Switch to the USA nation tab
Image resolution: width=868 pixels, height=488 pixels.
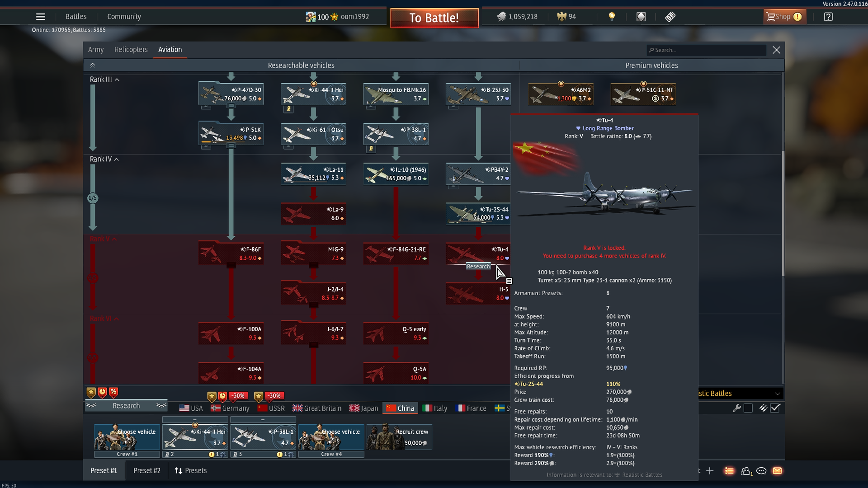(191, 408)
